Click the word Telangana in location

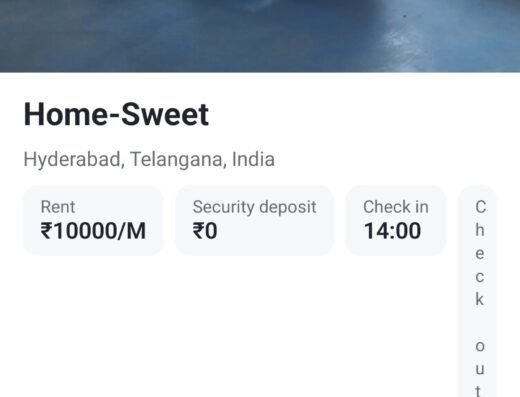(x=178, y=160)
